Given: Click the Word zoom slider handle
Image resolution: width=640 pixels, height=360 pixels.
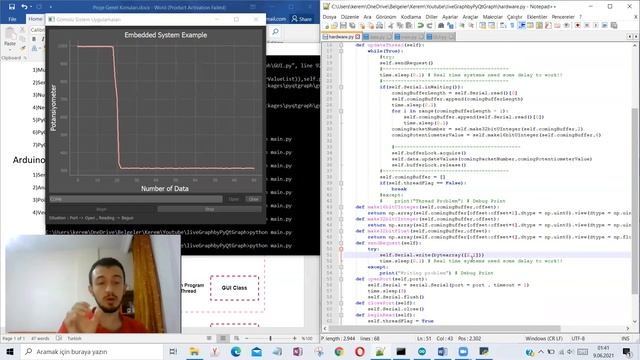Looking at the screenshot, I should tap(270, 338).
